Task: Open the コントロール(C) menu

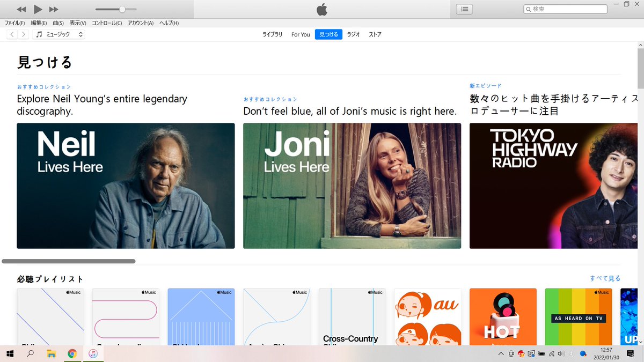Action: click(107, 23)
